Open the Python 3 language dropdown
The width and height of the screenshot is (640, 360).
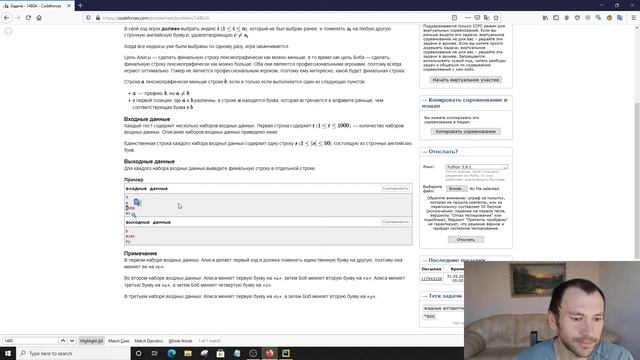(476, 167)
